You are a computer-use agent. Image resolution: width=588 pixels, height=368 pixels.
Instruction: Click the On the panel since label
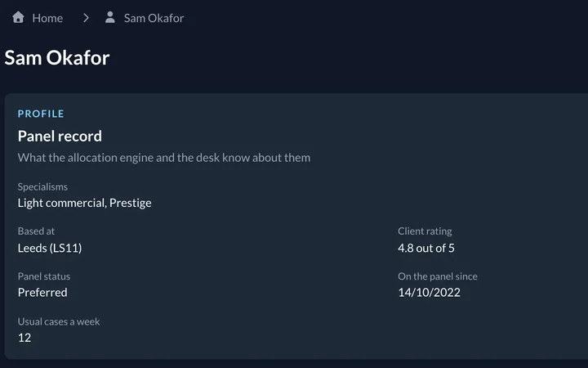click(x=438, y=276)
